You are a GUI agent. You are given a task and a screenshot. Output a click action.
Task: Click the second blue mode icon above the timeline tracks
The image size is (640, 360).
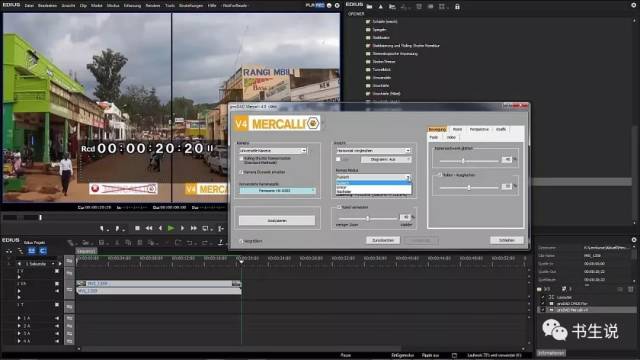coord(43,251)
